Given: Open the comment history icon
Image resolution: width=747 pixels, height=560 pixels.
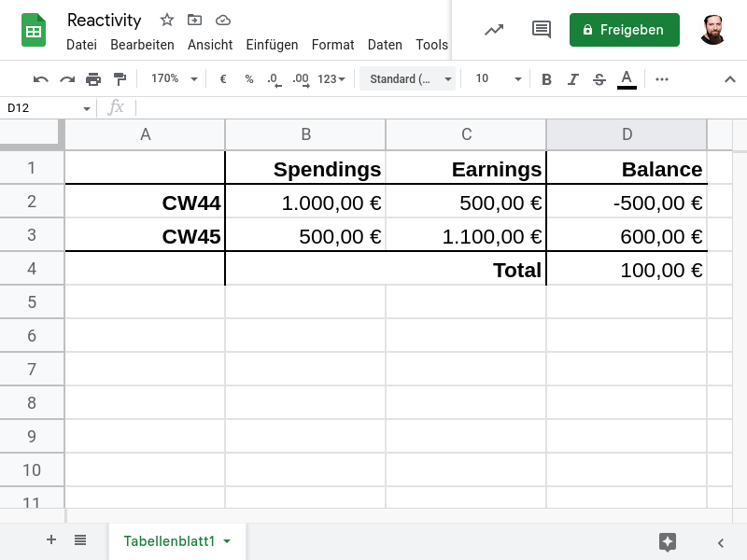Looking at the screenshot, I should tap(542, 30).
